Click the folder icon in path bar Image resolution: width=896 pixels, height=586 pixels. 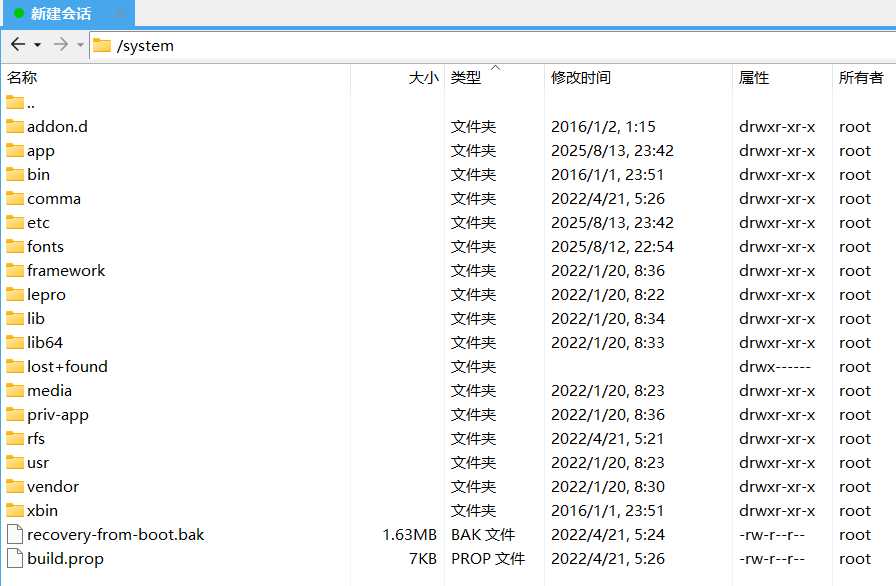[x=102, y=45]
